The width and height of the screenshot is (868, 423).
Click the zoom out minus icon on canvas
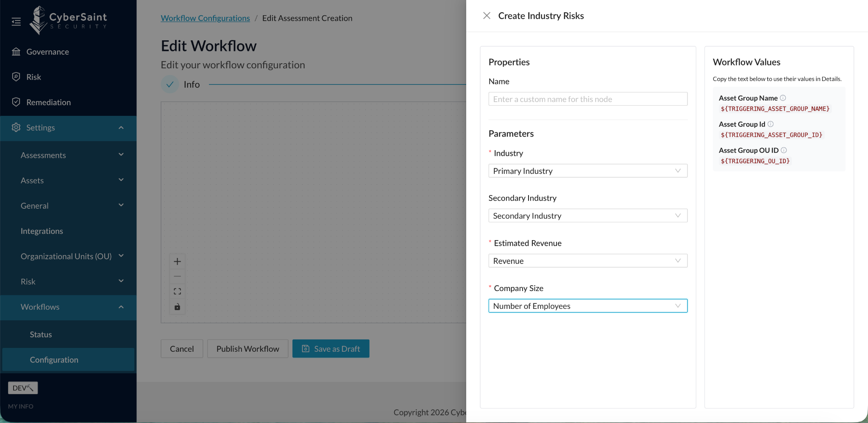(177, 276)
